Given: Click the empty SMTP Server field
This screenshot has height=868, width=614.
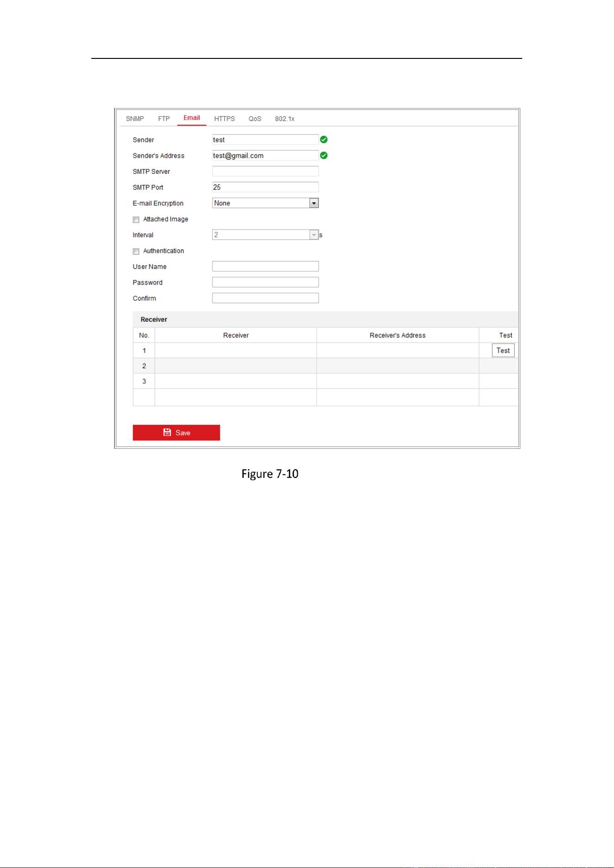Looking at the screenshot, I should [265, 171].
